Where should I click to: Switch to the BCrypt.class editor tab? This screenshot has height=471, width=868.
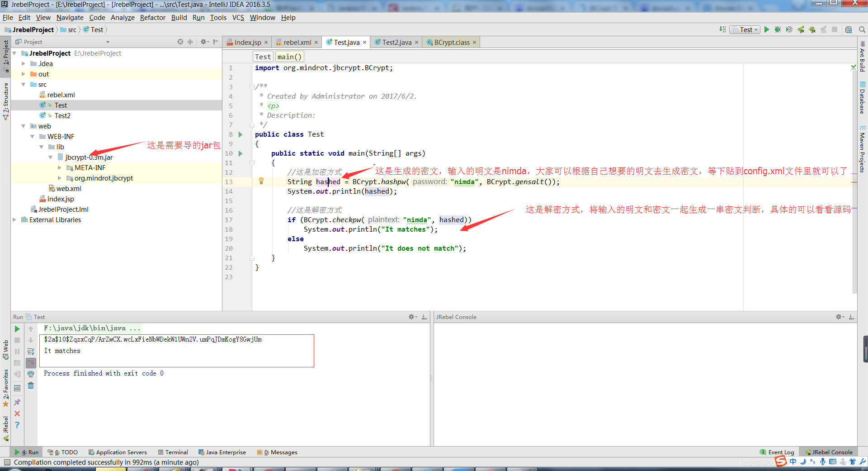pos(452,42)
